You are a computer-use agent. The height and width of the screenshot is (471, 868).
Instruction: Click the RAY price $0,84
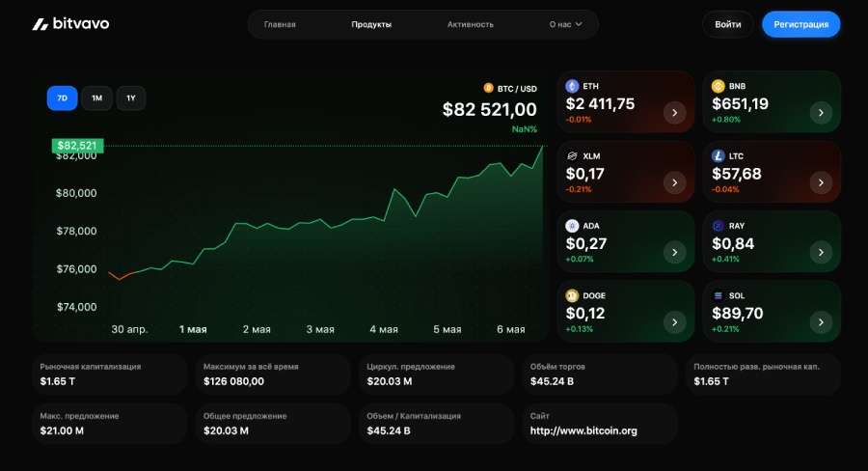733,243
